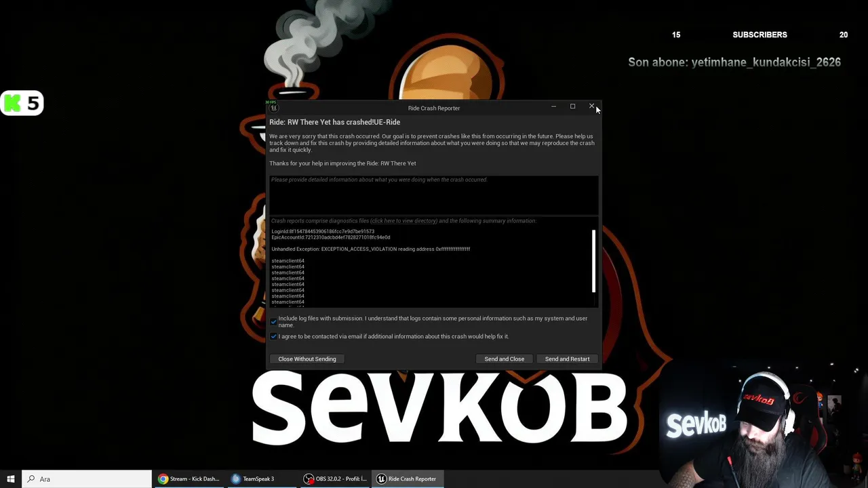This screenshot has height=488, width=868.
Task: Click the 'Ride: RW There Yet has crashed' heading
Action: [x=335, y=122]
